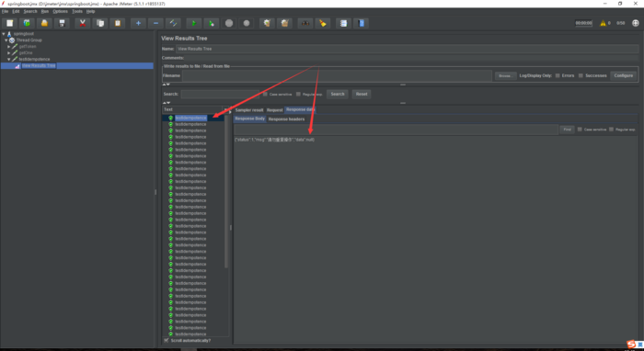Collapse the Thread Group tree node
644x351 pixels.
click(x=6, y=40)
